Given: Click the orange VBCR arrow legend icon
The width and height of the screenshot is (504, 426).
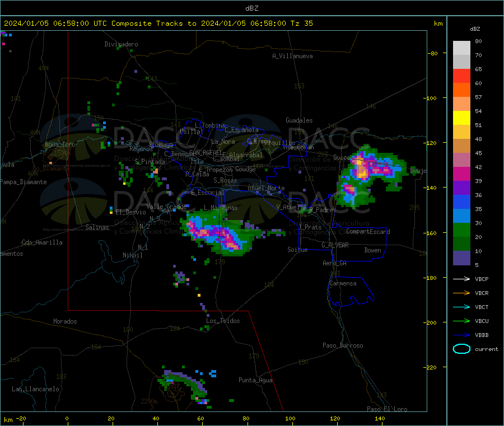Looking at the screenshot, I should click(461, 293).
